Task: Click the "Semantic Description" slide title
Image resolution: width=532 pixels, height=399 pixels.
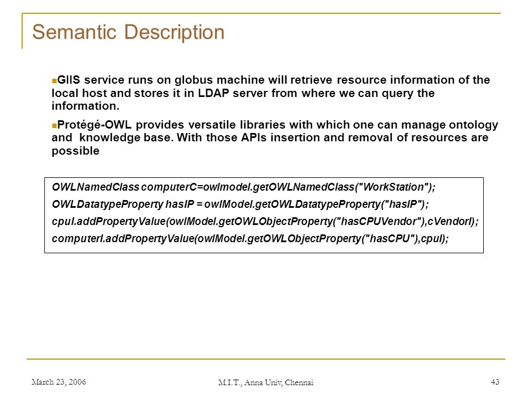Action: click(x=128, y=33)
